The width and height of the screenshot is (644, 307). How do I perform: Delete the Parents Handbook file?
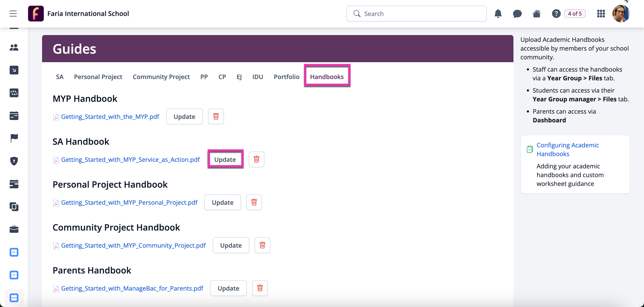click(x=260, y=289)
